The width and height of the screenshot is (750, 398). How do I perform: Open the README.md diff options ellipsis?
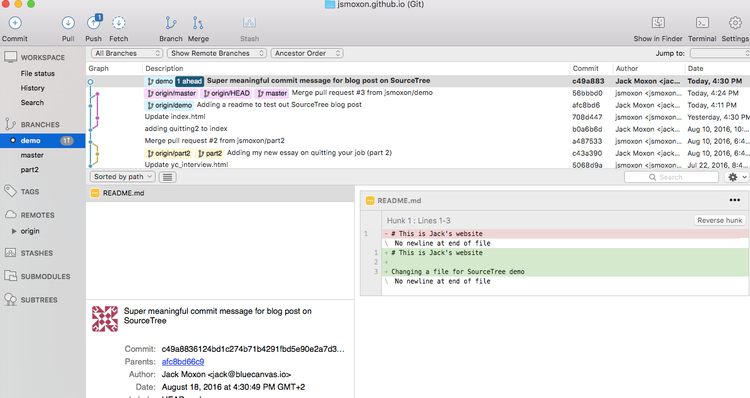pos(735,200)
